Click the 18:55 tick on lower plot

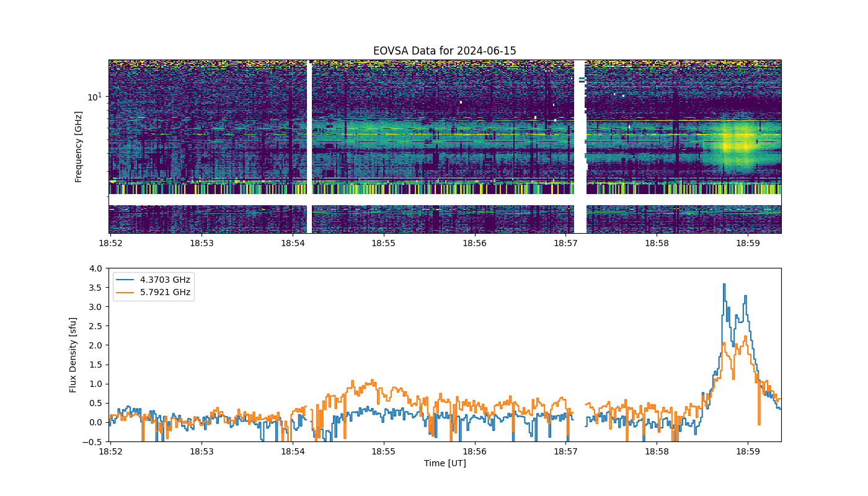(x=383, y=452)
